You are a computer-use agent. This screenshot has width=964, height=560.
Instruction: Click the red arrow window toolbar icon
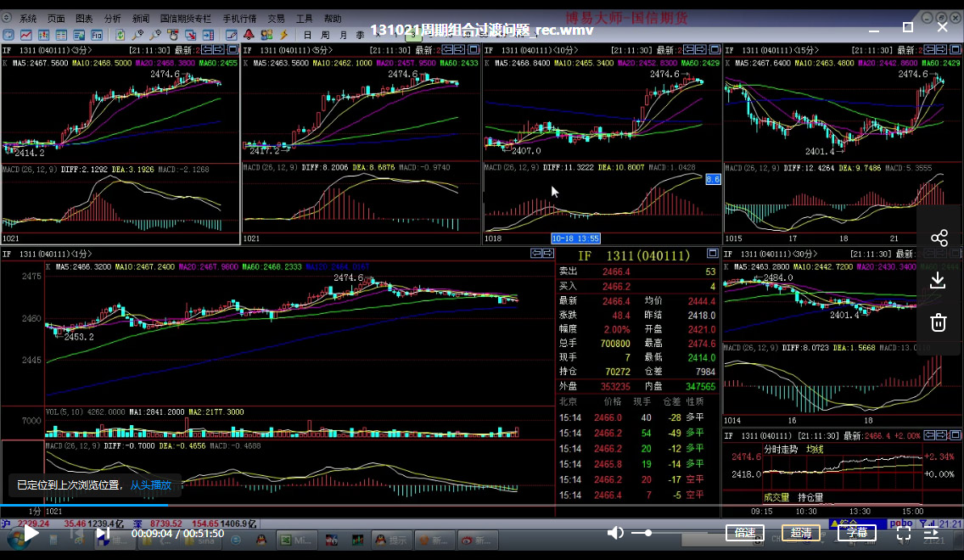pyautogui.click(x=191, y=35)
